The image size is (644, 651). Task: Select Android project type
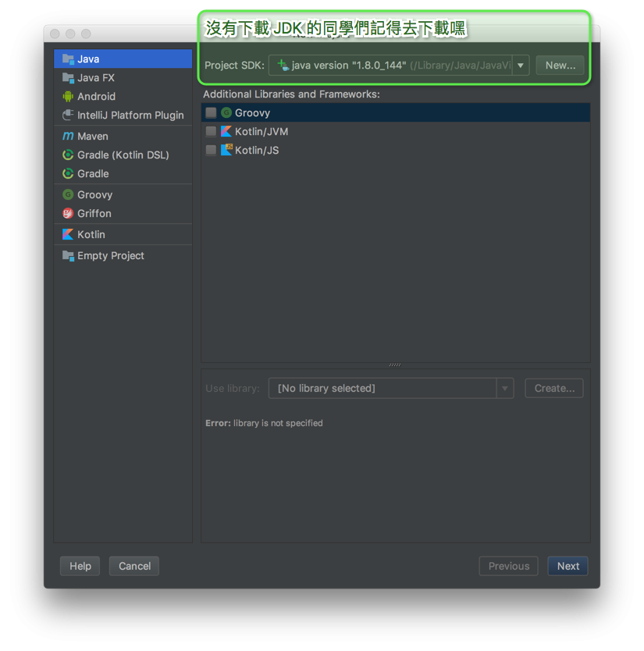point(123,96)
